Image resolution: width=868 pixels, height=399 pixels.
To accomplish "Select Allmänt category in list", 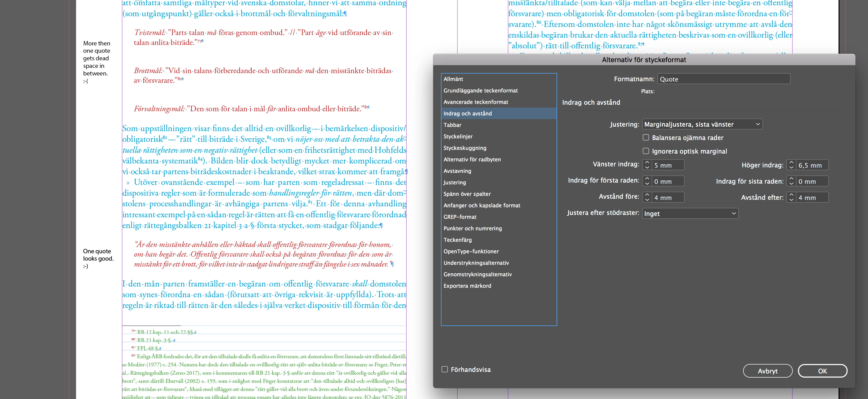I will (x=453, y=79).
